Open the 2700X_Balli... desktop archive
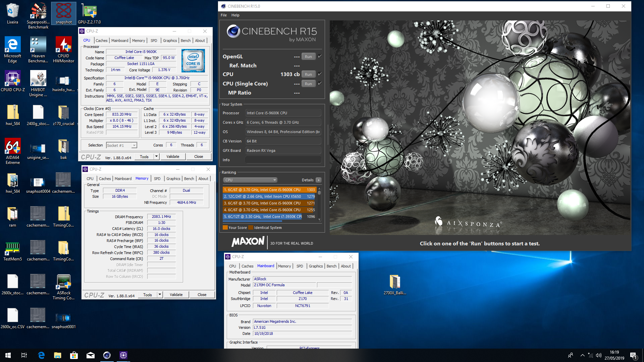Viewport: 644px width, 362px height. click(395, 284)
